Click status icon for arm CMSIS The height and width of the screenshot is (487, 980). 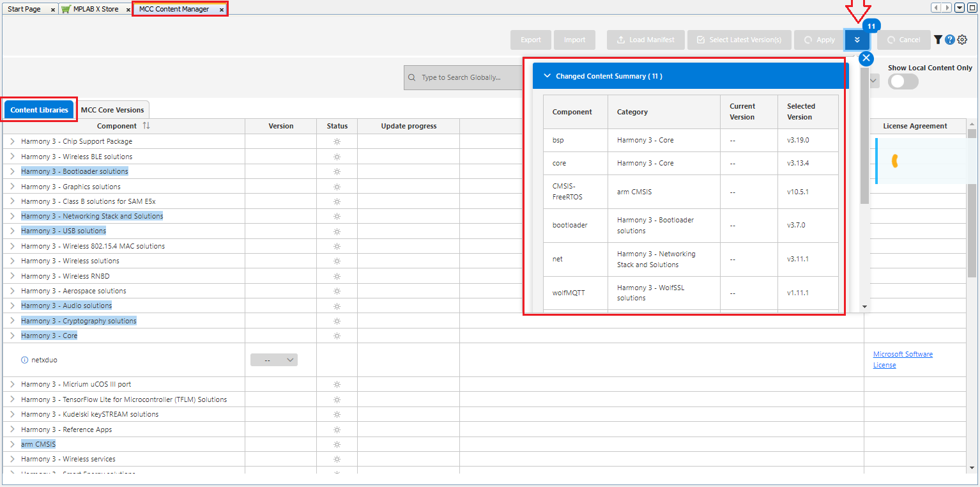click(x=337, y=444)
